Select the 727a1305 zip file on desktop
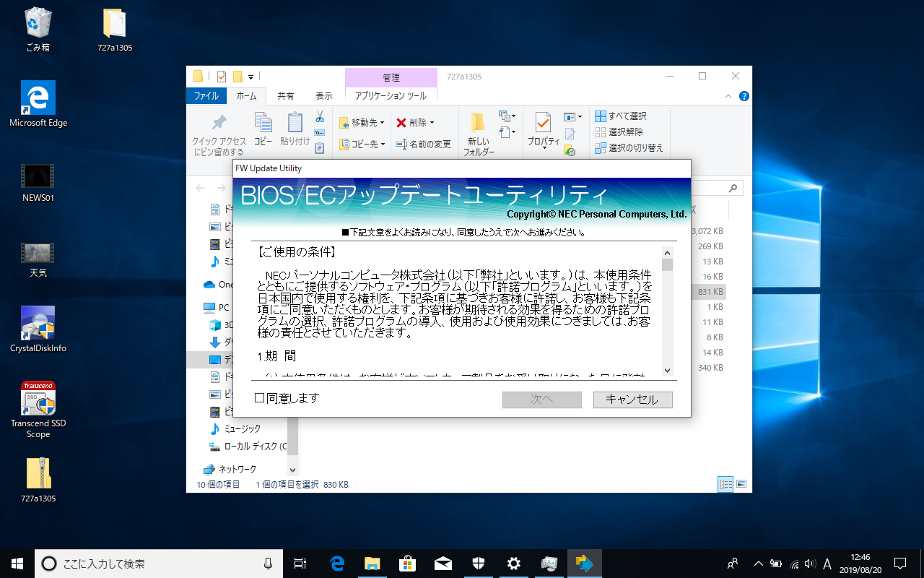Viewport: 924px width, 578px height. point(38,480)
